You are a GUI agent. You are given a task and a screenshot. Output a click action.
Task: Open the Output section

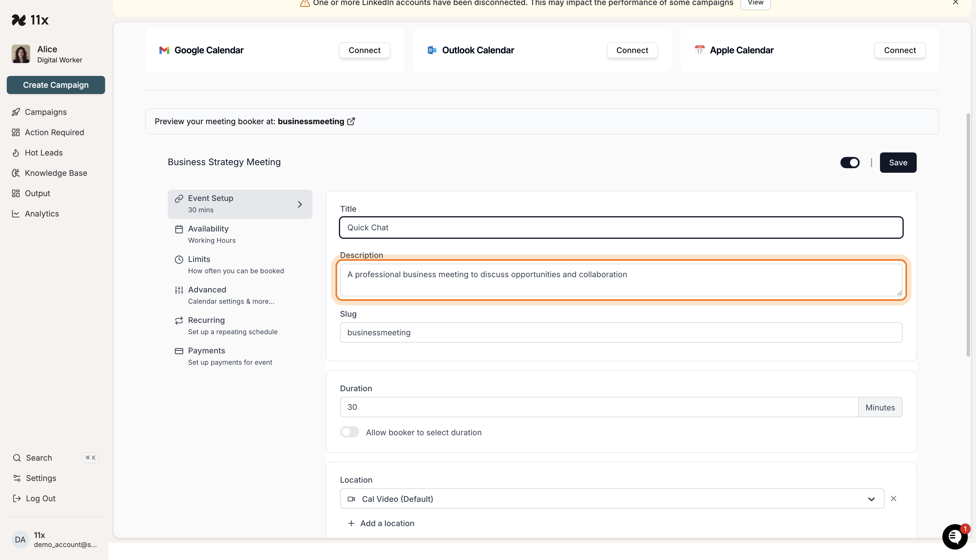coord(37,193)
